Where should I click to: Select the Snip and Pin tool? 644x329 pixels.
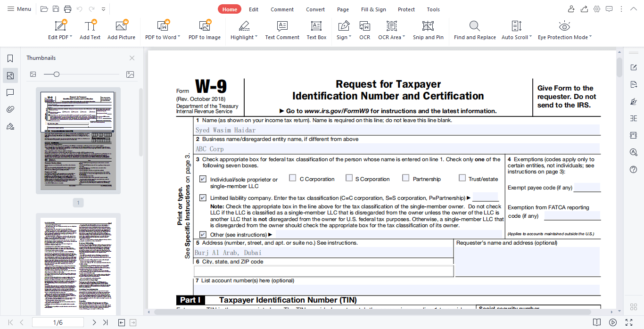point(428,26)
